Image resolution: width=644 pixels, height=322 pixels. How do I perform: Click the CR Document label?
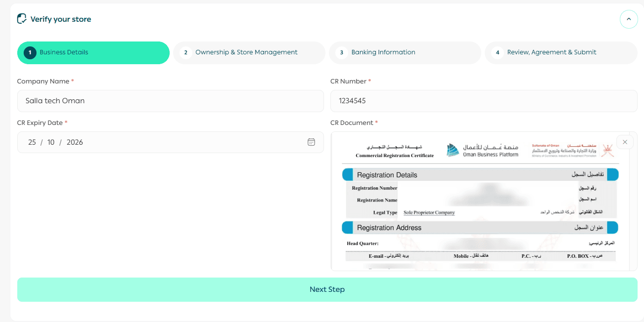353,122
